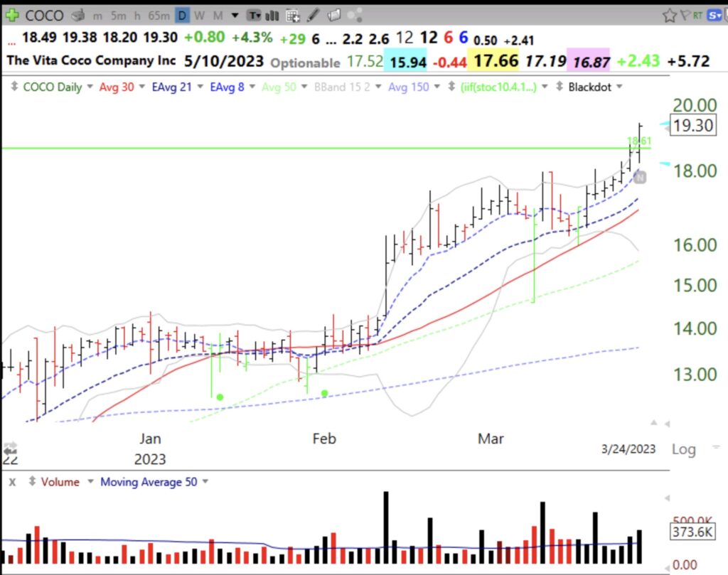The height and width of the screenshot is (575, 728).
Task: Click the move handle before iif(stoc10.4.1...)
Action: coord(451,86)
